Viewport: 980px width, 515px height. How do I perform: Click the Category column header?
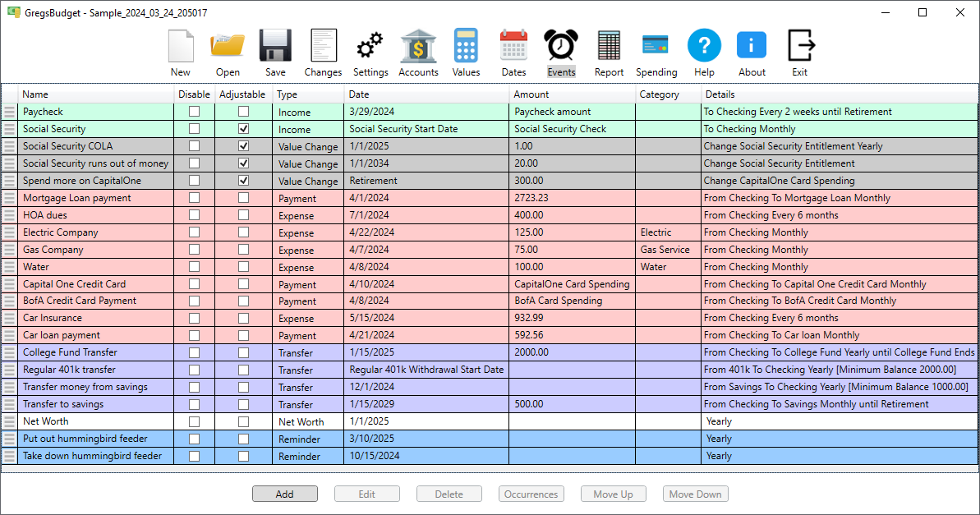point(668,94)
